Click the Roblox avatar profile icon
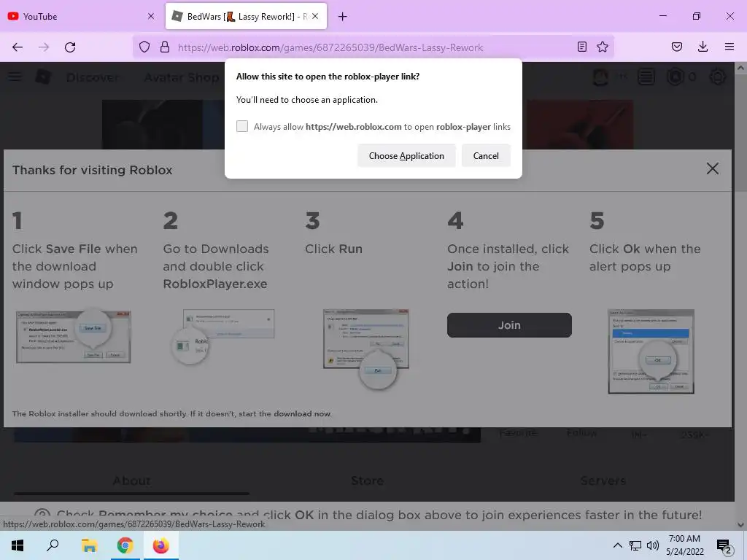Screen dimensions: 747x560 coord(600,77)
